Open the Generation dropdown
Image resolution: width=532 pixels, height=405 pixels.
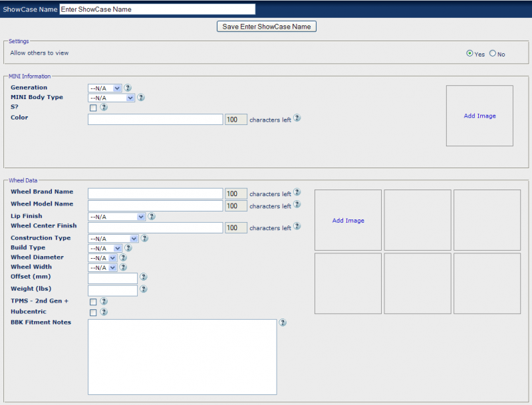(x=105, y=88)
